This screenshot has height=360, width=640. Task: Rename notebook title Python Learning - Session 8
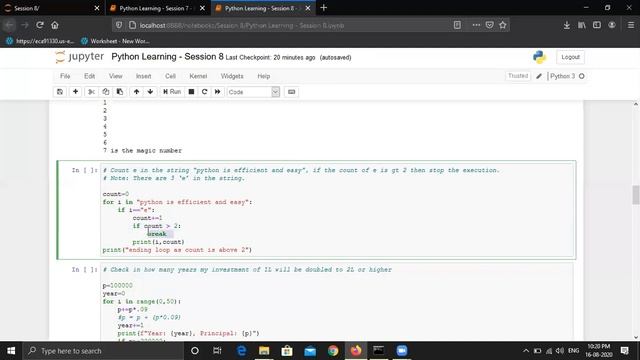pyautogui.click(x=167, y=57)
